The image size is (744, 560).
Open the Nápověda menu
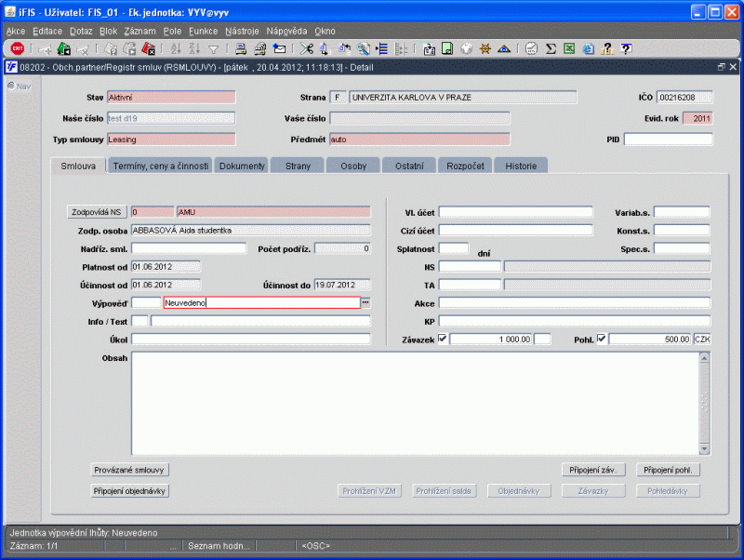click(286, 31)
